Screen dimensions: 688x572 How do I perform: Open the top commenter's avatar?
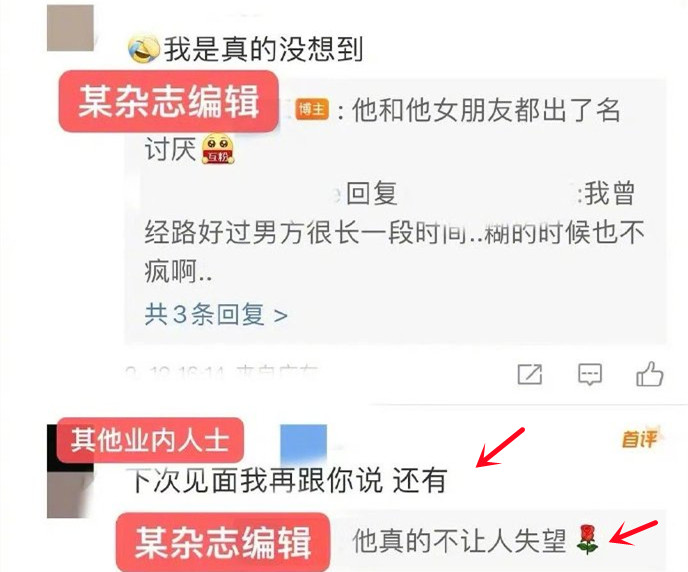(x=70, y=28)
